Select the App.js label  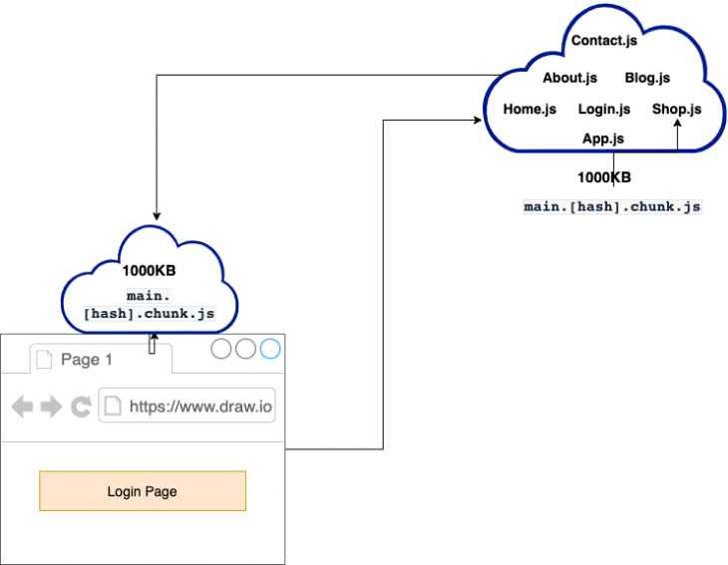click(603, 139)
